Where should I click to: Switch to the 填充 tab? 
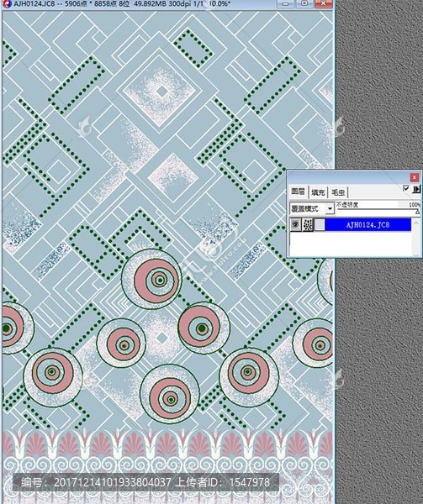[x=318, y=192]
